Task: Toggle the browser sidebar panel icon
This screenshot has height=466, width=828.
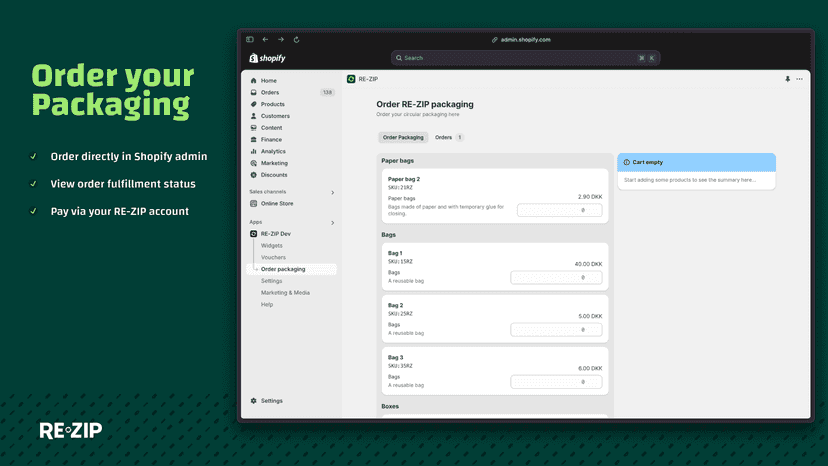Action: pos(250,40)
